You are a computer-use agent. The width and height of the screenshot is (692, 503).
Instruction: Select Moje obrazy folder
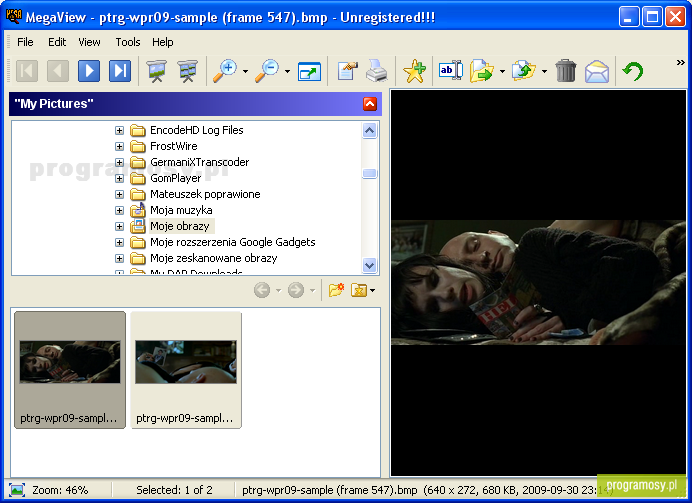[180, 226]
